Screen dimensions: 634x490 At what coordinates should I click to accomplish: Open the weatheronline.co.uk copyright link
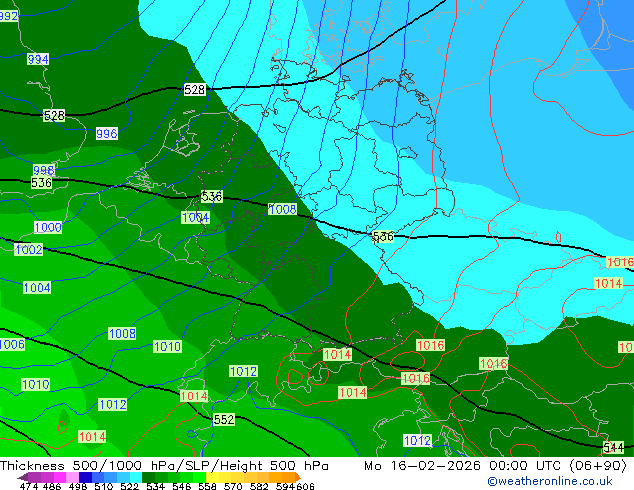549,481
